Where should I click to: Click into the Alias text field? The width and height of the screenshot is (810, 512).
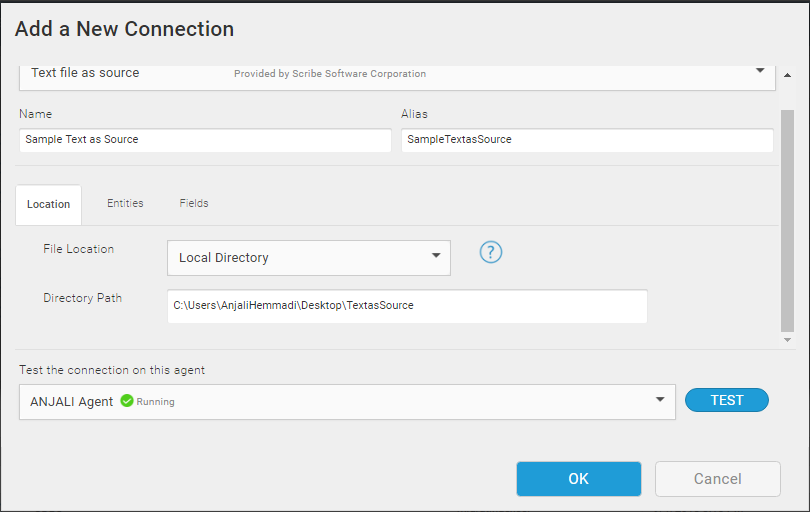(x=587, y=140)
